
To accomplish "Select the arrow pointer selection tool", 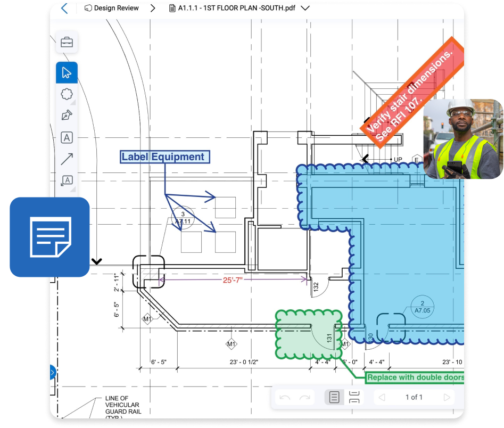I will tap(67, 73).
